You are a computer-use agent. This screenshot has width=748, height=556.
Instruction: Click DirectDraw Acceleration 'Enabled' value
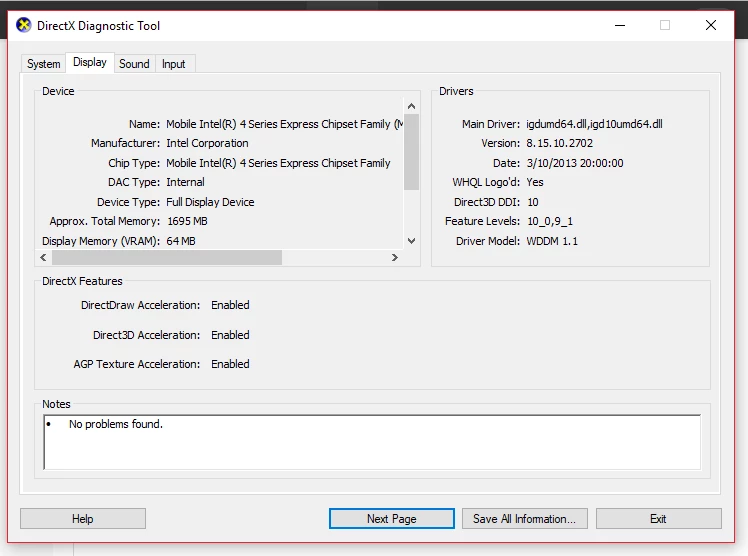230,305
